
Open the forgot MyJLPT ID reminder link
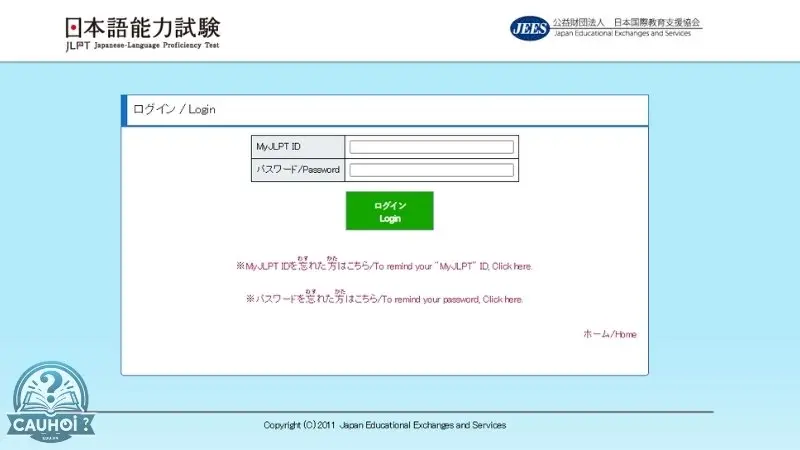click(384, 265)
